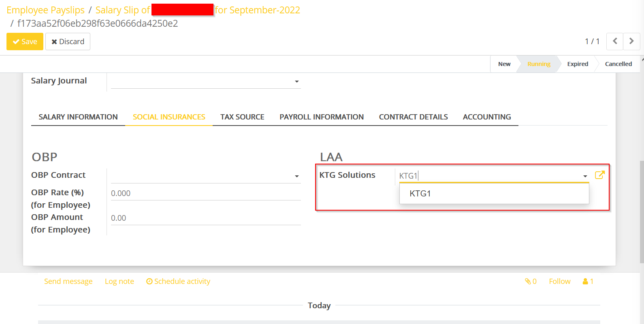The width and height of the screenshot is (644, 324).
Task: Open the Accounting tab
Action: (487, 117)
